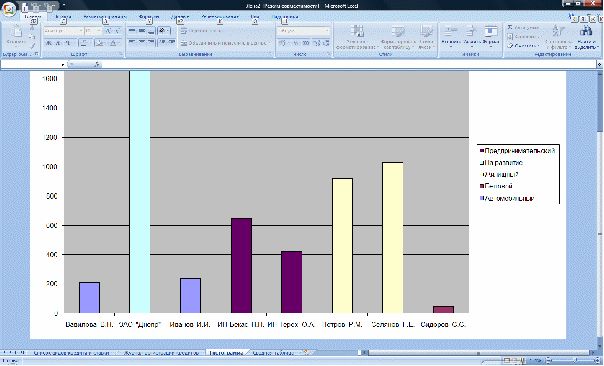The height and width of the screenshot is (366, 604).
Task: Expand the font size dropdown
Action: 93,30
